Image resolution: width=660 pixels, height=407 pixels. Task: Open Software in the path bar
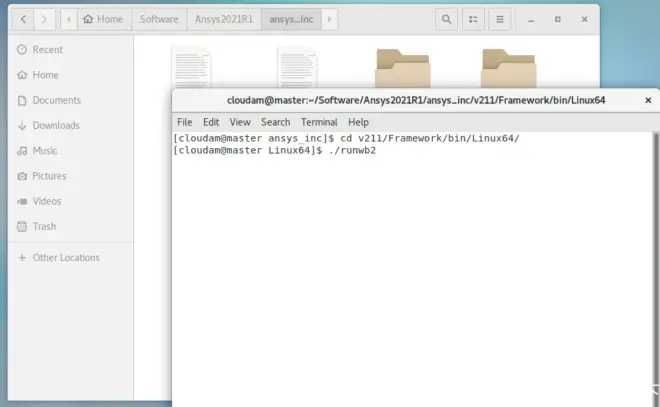tap(159, 19)
